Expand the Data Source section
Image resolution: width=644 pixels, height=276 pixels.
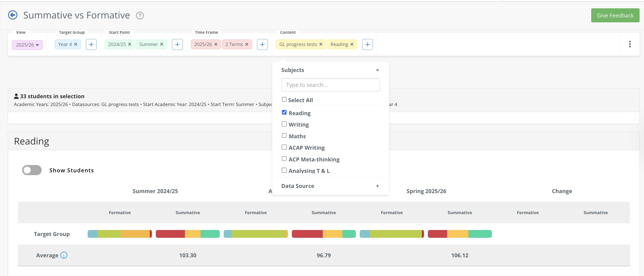click(x=377, y=186)
